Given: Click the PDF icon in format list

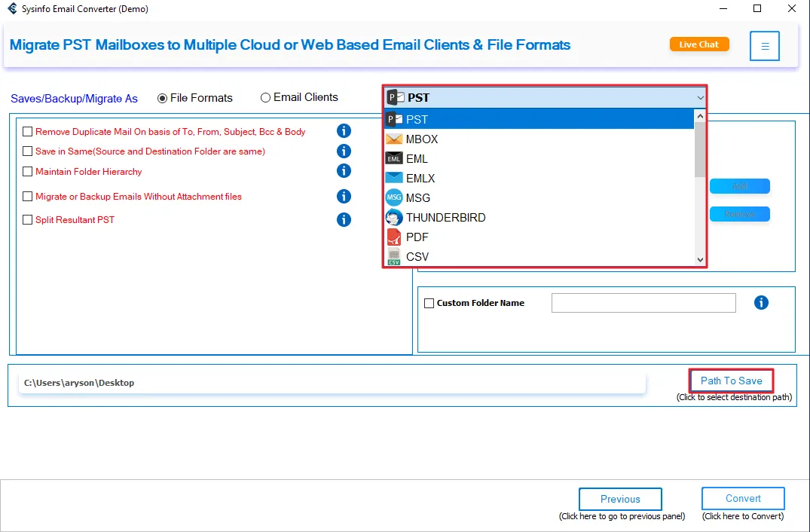Looking at the screenshot, I should 394,237.
